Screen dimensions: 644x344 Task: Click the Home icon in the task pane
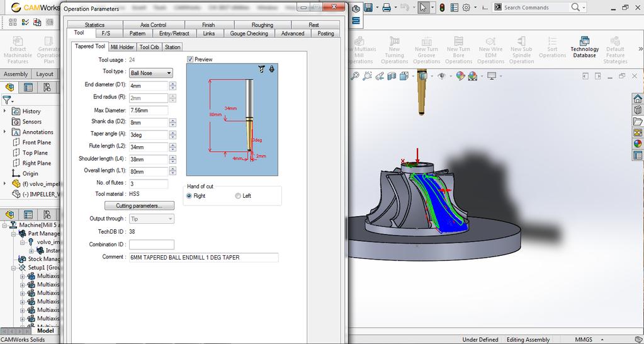click(638, 99)
